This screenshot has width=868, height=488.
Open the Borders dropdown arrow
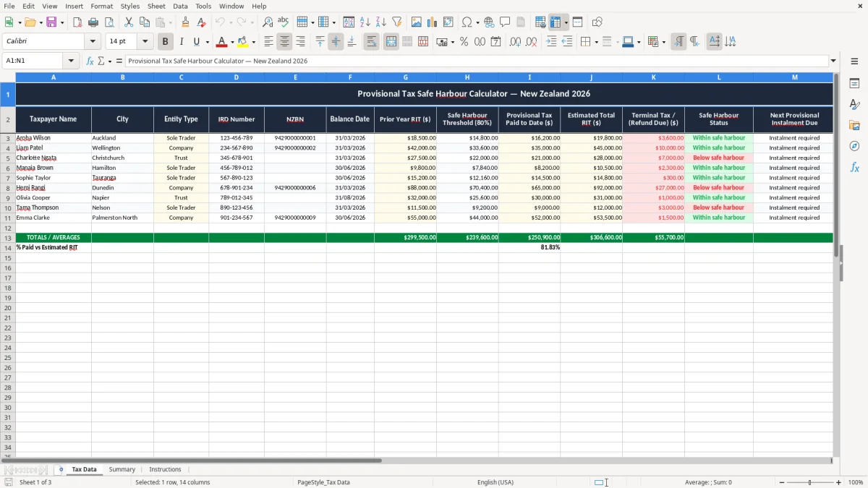click(596, 42)
